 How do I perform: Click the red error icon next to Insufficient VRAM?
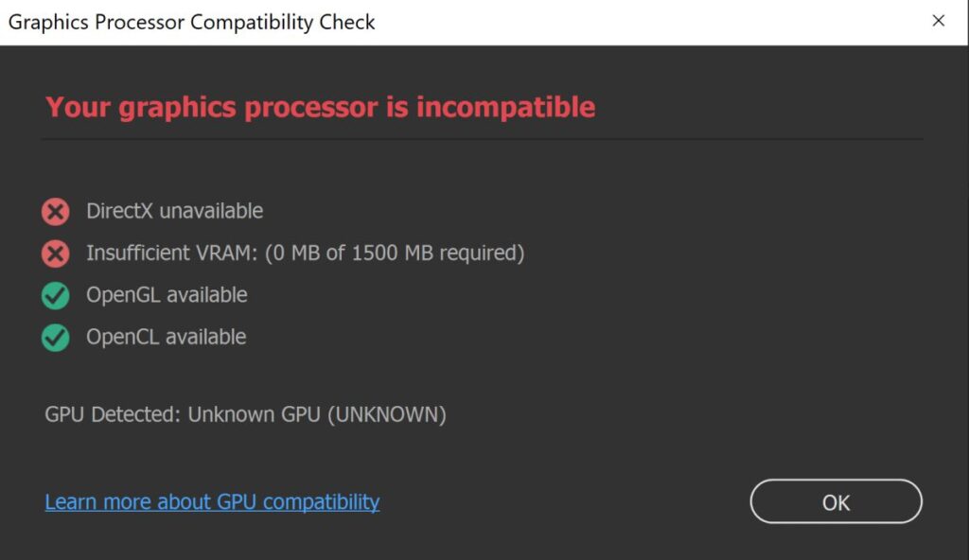pyautogui.click(x=55, y=254)
